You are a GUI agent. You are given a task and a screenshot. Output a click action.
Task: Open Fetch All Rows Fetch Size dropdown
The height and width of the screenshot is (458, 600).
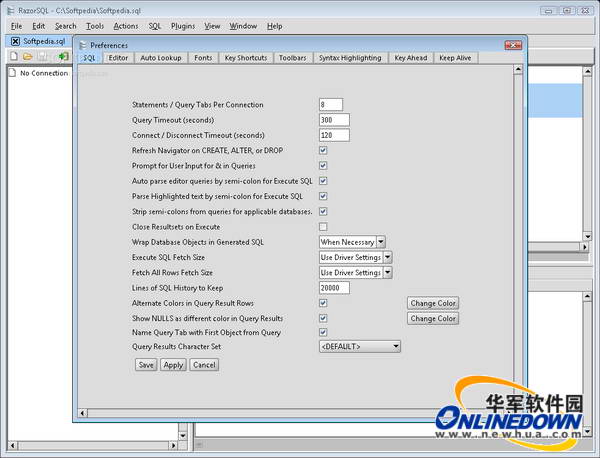pos(355,273)
